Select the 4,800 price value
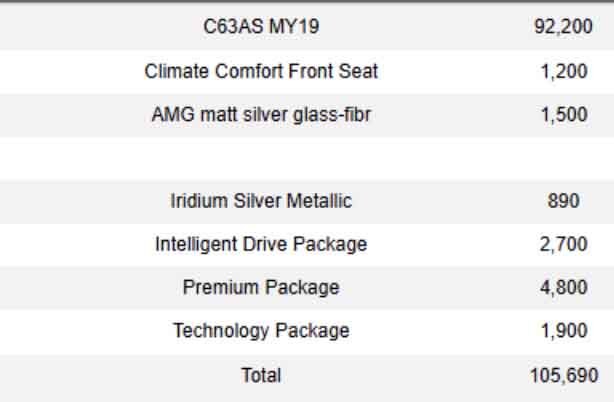 coord(564,288)
